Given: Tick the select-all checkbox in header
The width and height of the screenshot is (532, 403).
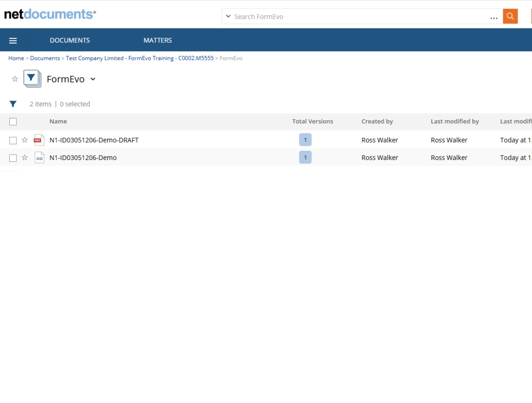Looking at the screenshot, I should [x=13, y=121].
